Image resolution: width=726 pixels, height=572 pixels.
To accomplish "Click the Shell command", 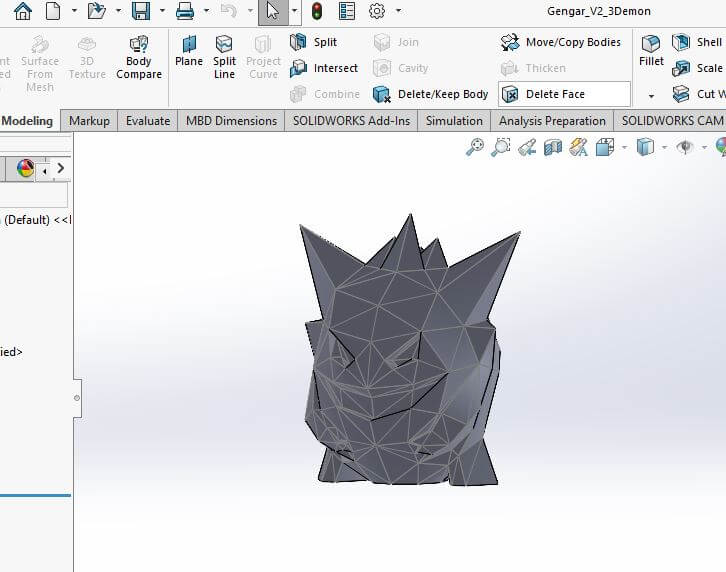I will coord(697,42).
